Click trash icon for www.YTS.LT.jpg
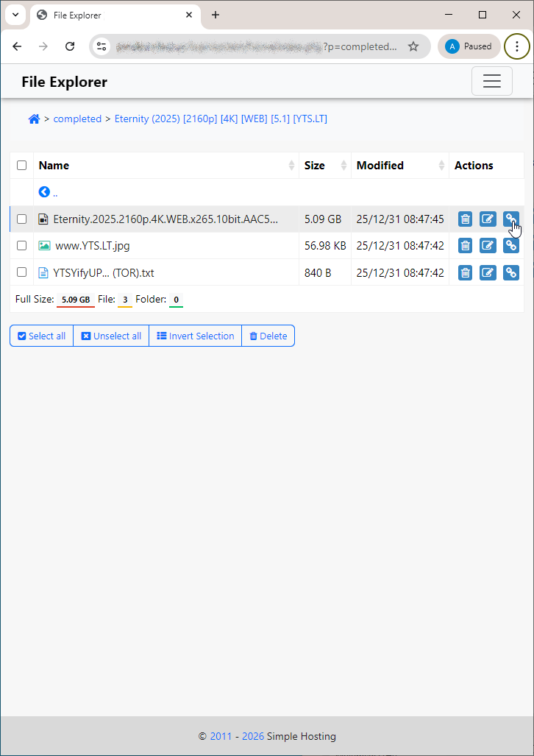The width and height of the screenshot is (534, 756). click(x=465, y=246)
